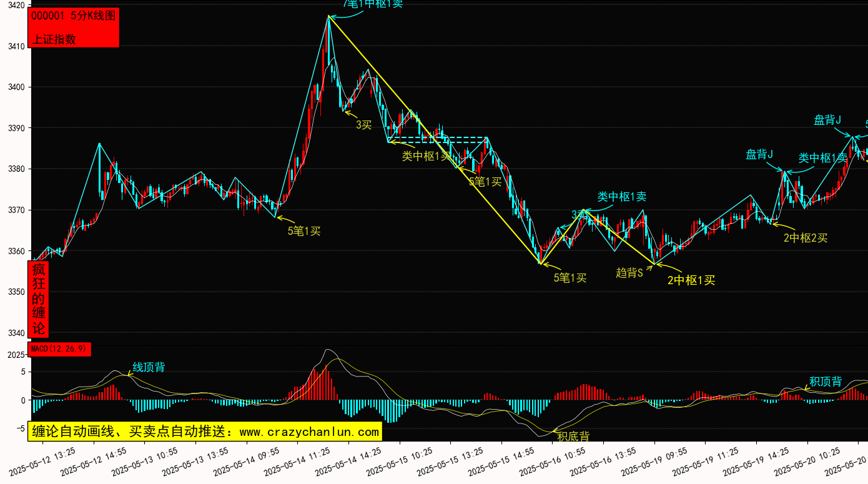Click the leftmost 5笔1买 buy-point label
The image size is (868, 484).
coord(303,231)
